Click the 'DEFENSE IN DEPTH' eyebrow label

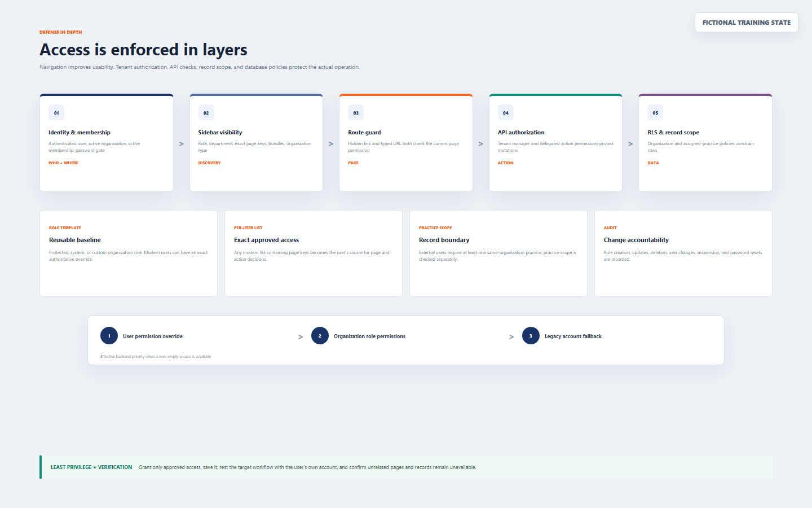(61, 32)
